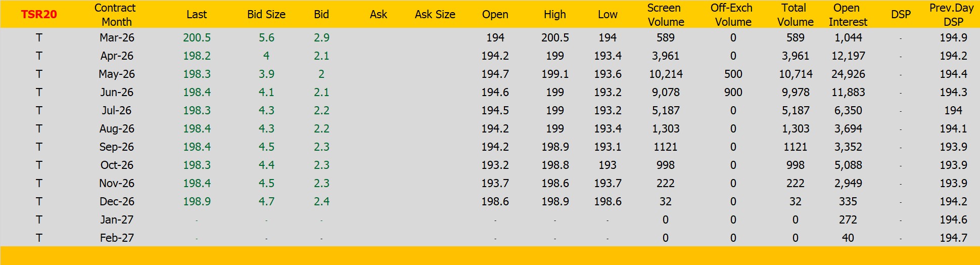Viewport: 980px width, 265px height.
Task: Select the Mar-26 contract month cell
Action: coord(117,38)
